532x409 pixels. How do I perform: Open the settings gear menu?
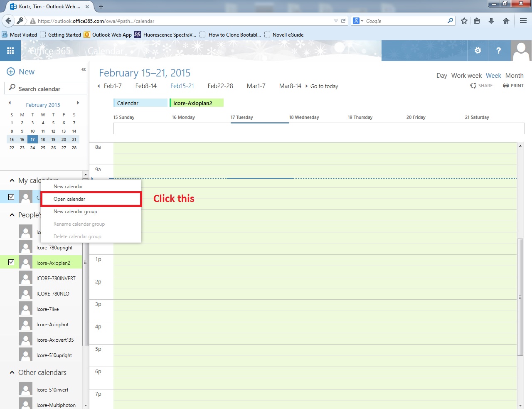coord(478,51)
